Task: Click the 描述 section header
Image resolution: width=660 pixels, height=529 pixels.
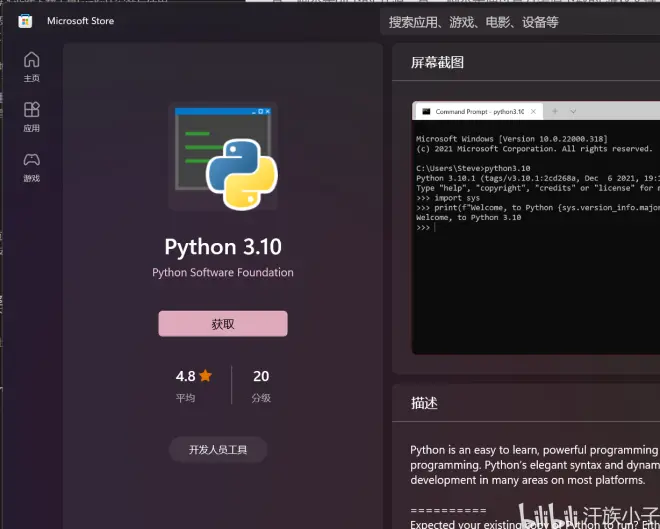Action: [x=424, y=403]
